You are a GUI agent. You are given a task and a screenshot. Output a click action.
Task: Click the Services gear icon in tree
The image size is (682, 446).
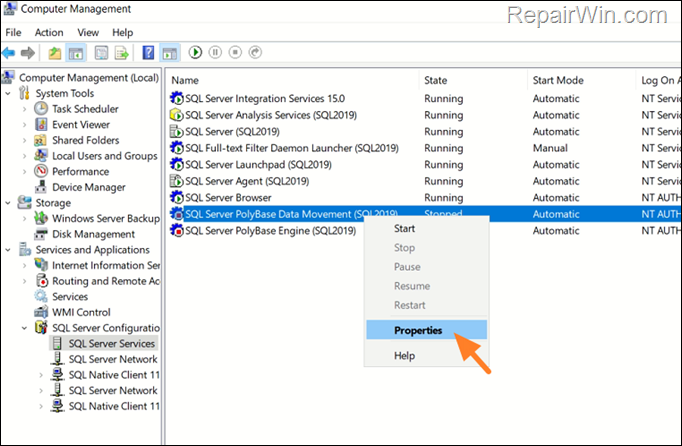[x=41, y=296]
